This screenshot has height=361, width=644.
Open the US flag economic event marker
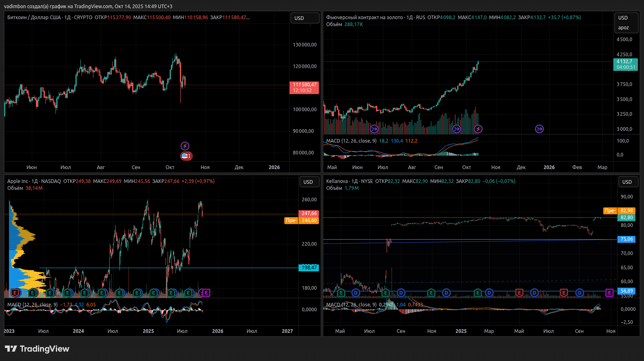pyautogui.click(x=185, y=156)
